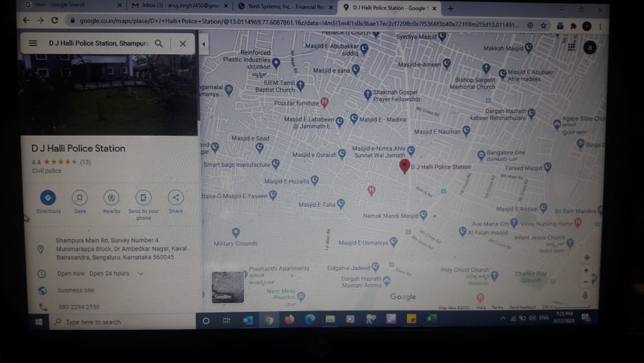The width and height of the screenshot is (644, 363).
Task: Click the Masjid e Saad marker
Action: [x=260, y=148]
